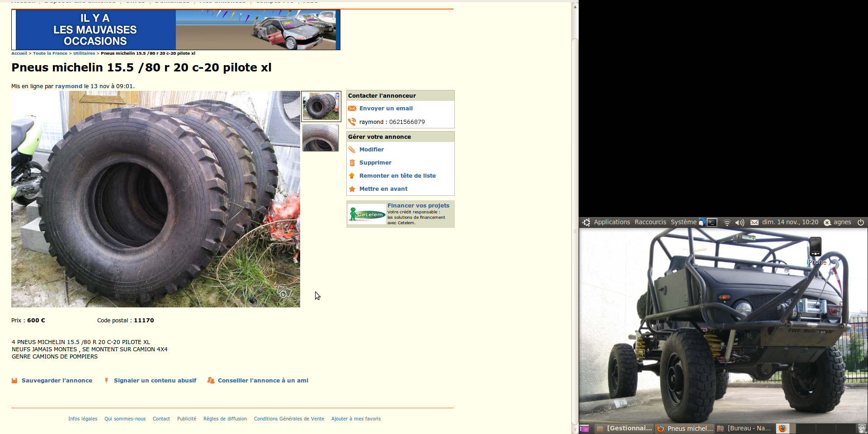
Task: Open the Applications menu
Action: (611, 222)
